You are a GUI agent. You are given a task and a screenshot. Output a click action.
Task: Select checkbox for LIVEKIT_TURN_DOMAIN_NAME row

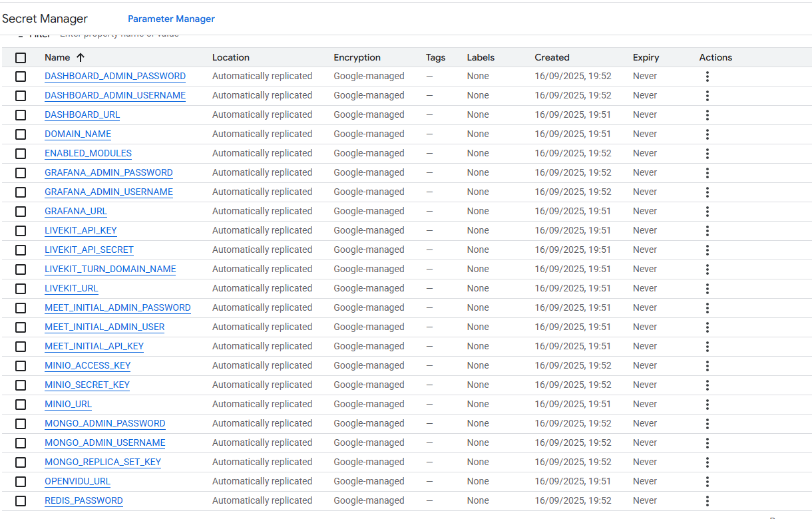[21, 269]
